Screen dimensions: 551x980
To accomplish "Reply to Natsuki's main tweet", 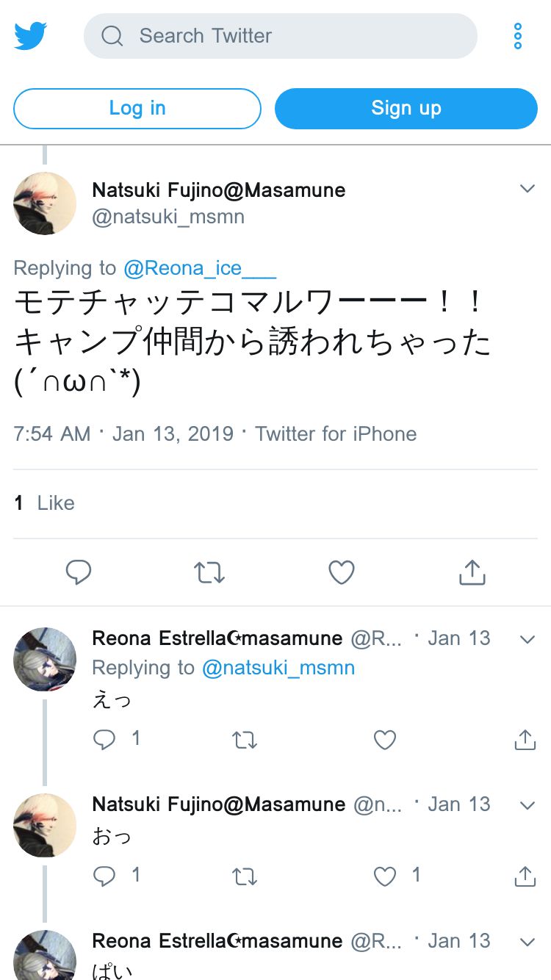I will pyautogui.click(x=79, y=572).
